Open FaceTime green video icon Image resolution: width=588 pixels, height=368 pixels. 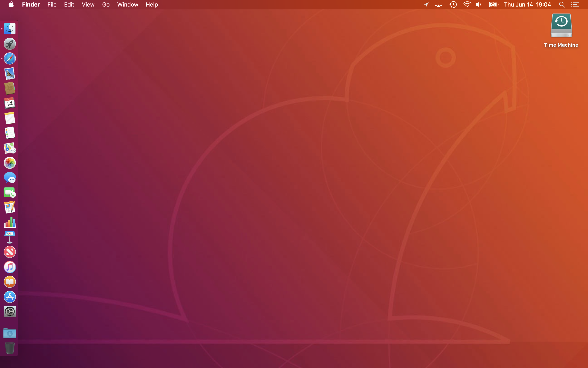pyautogui.click(x=10, y=193)
